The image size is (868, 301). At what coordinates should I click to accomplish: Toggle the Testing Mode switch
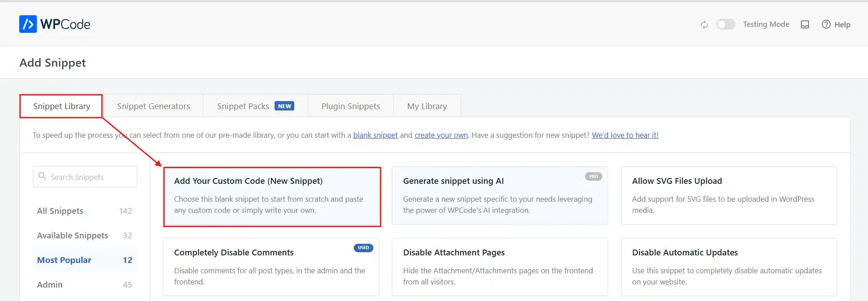coord(726,24)
